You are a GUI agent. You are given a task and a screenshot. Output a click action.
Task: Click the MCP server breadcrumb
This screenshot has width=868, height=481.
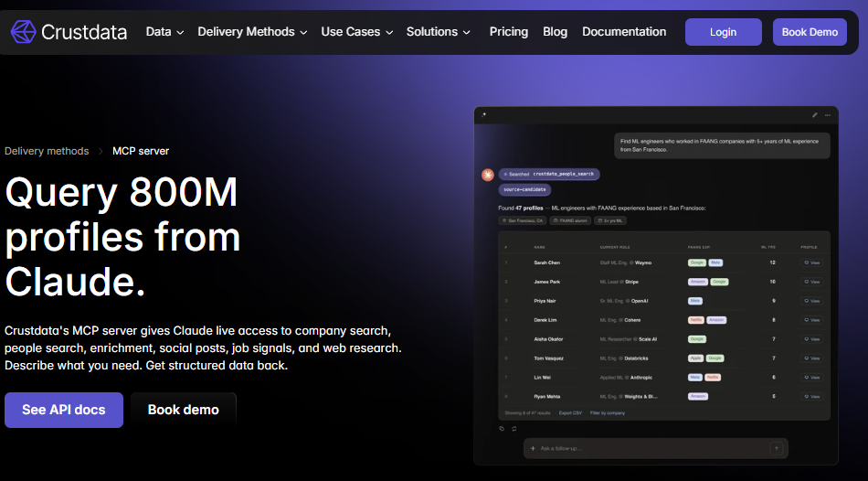pos(141,151)
